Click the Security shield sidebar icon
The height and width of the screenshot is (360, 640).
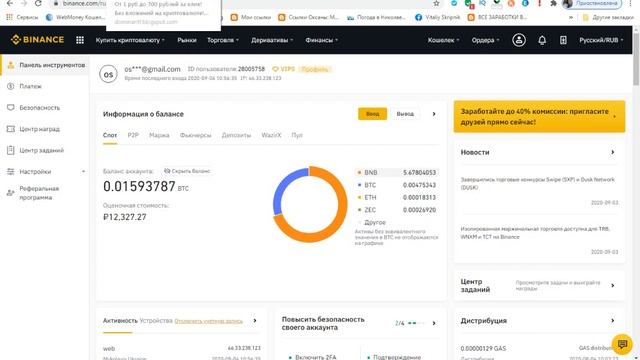point(11,107)
